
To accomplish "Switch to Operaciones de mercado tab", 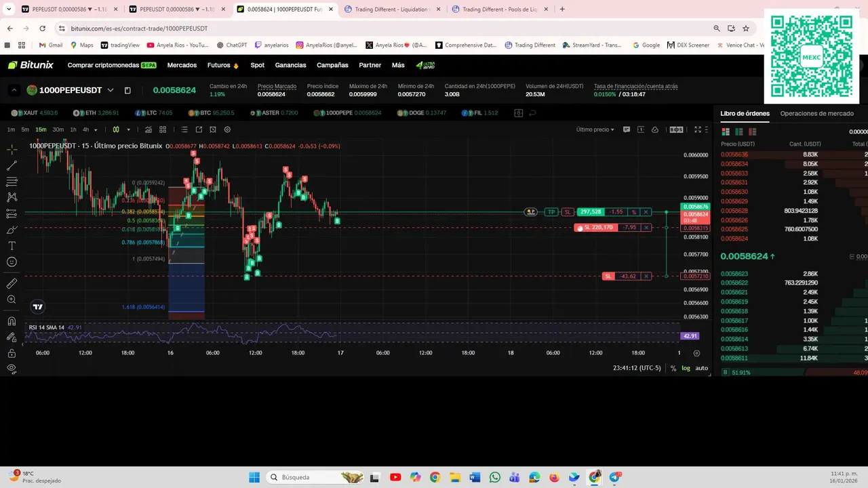I will (x=816, y=113).
